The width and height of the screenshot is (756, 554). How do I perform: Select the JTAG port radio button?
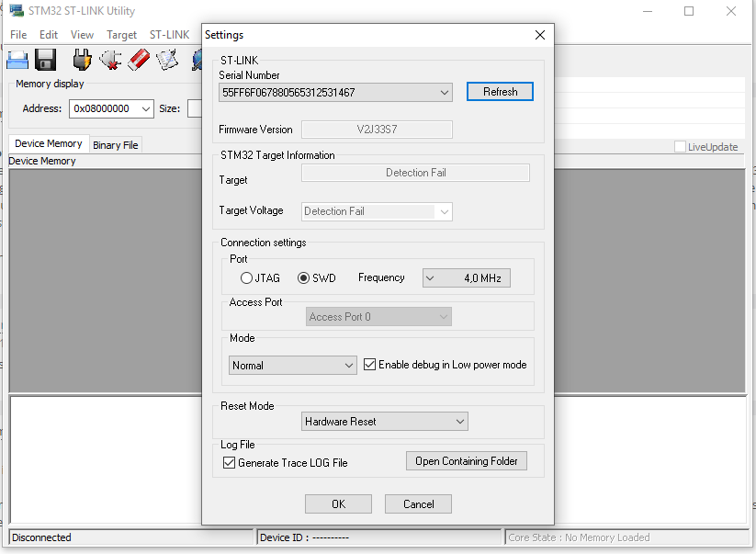246,278
